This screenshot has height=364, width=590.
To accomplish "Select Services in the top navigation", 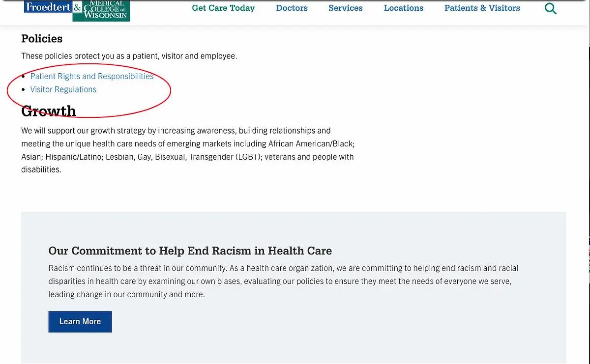I will pos(346,8).
